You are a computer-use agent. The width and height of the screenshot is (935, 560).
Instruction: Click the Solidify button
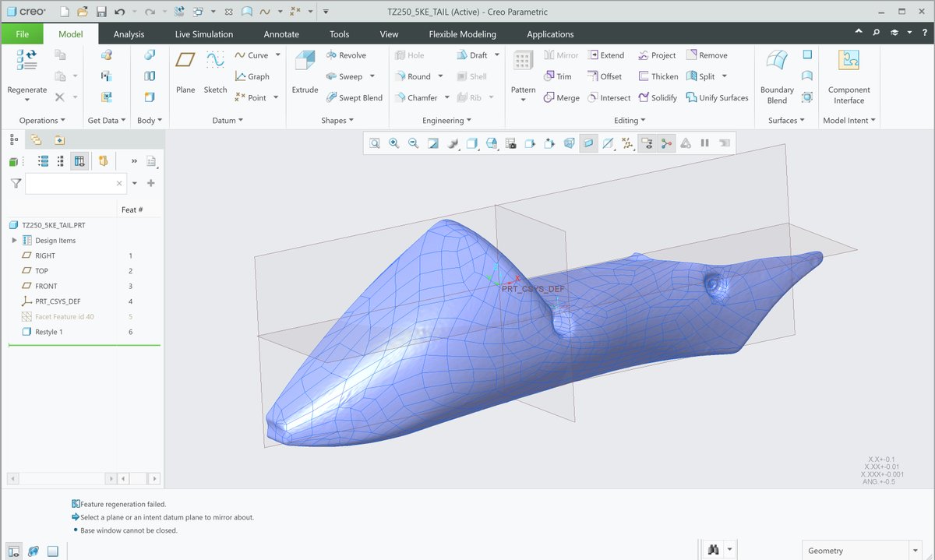coord(657,97)
